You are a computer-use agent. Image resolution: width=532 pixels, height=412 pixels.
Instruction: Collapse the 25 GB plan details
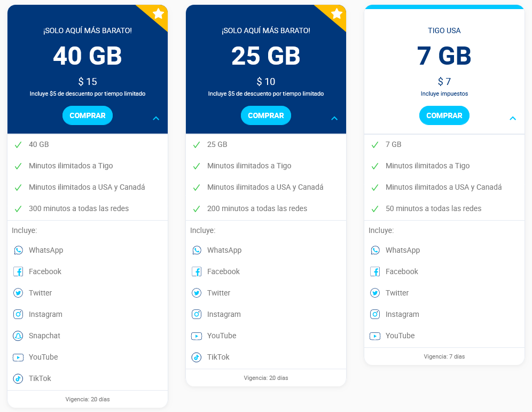point(334,118)
